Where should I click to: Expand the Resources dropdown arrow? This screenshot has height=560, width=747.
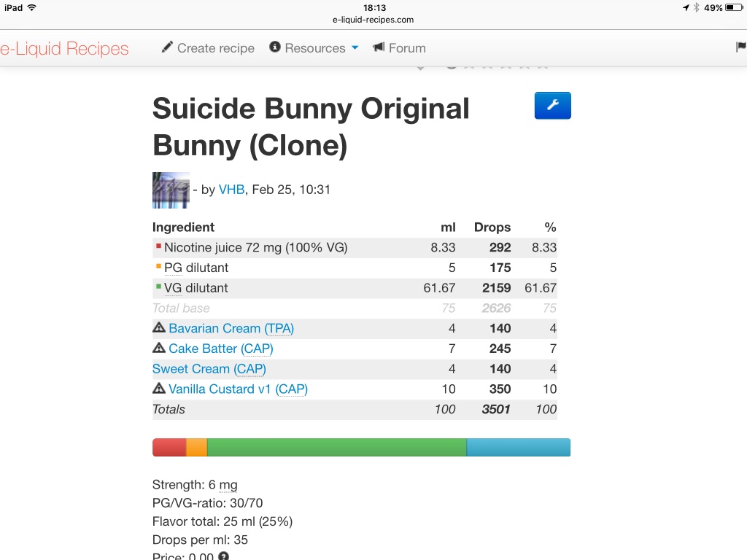coord(355,48)
